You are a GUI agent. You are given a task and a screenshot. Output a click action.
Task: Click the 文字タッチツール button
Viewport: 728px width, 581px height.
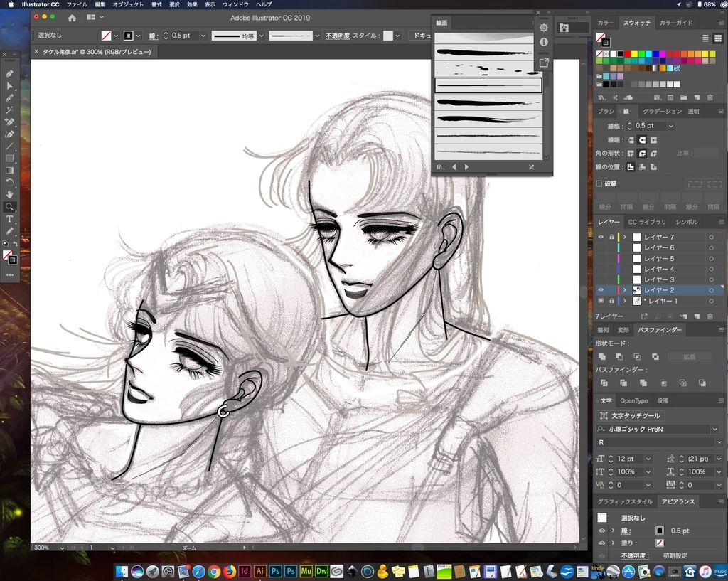[630, 416]
